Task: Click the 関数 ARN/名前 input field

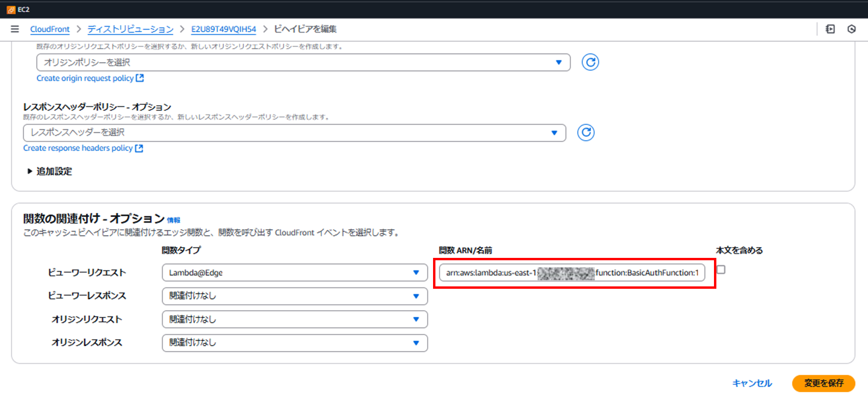Action: pos(572,273)
